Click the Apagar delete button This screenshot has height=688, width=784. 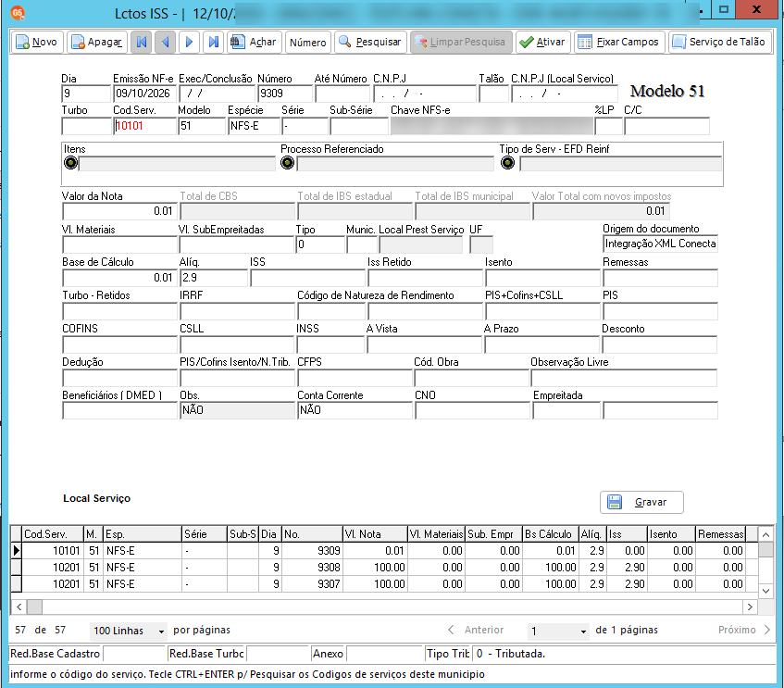pyautogui.click(x=97, y=42)
